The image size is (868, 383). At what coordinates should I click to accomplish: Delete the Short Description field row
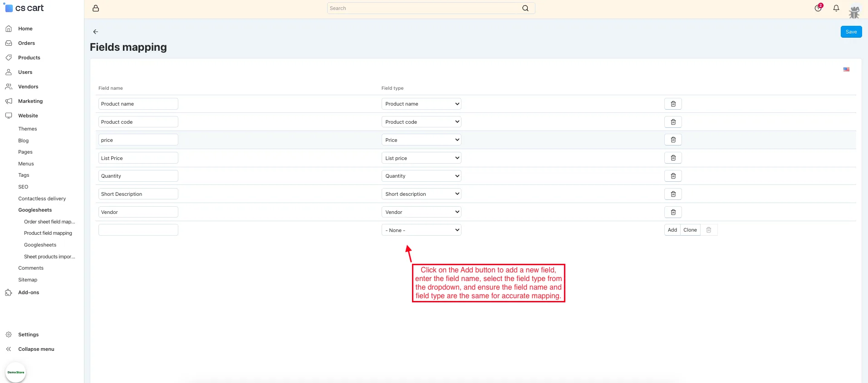click(673, 194)
